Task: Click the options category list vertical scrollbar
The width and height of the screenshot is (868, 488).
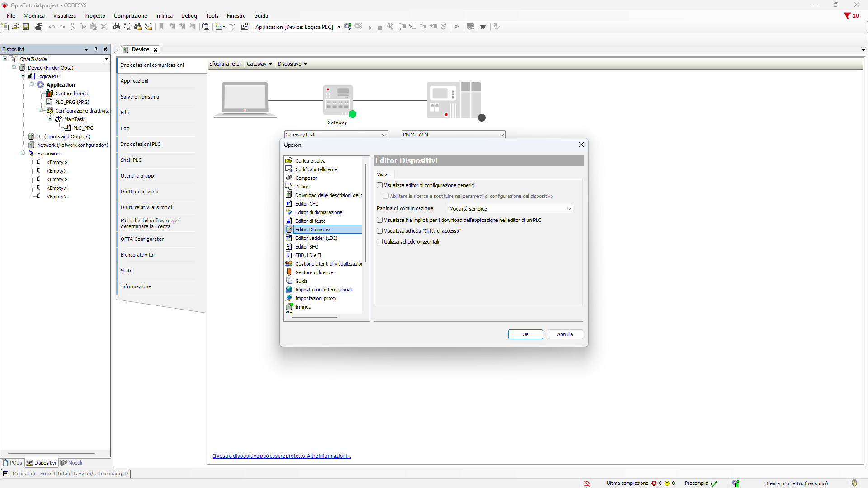Action: coord(365,212)
